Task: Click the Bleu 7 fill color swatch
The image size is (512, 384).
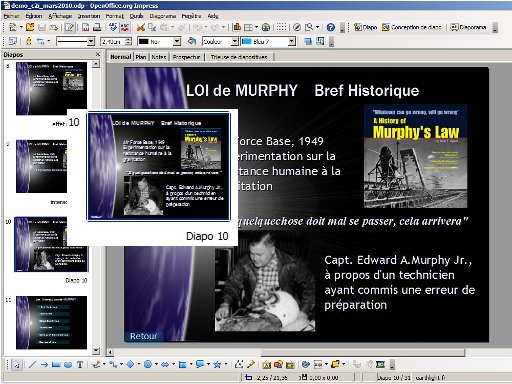Action: [247, 42]
